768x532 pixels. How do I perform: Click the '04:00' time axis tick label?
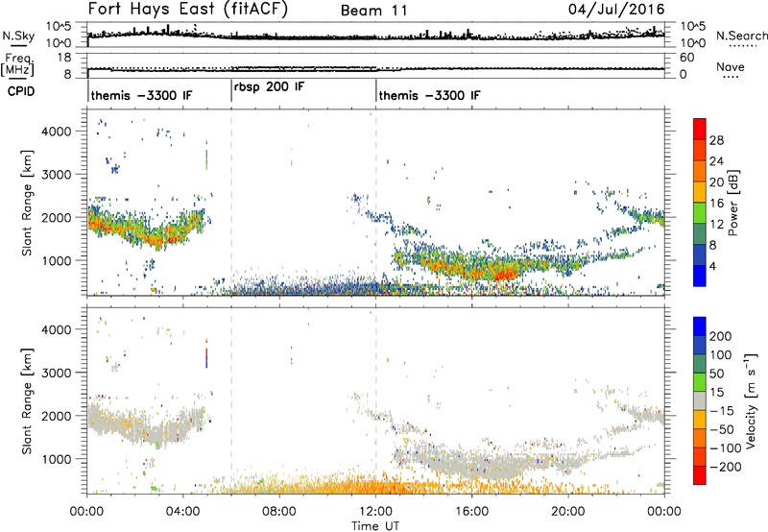[x=183, y=512]
